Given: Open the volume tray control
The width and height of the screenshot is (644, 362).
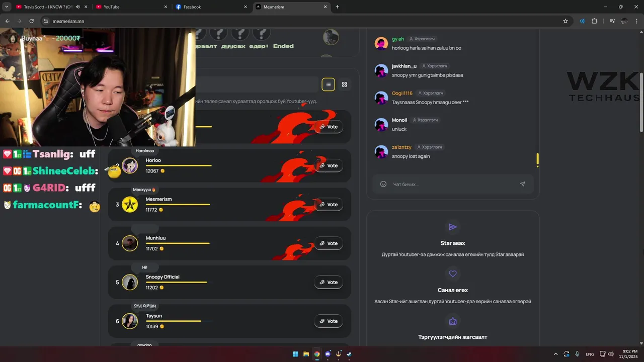Looking at the screenshot, I should tap(611, 354).
